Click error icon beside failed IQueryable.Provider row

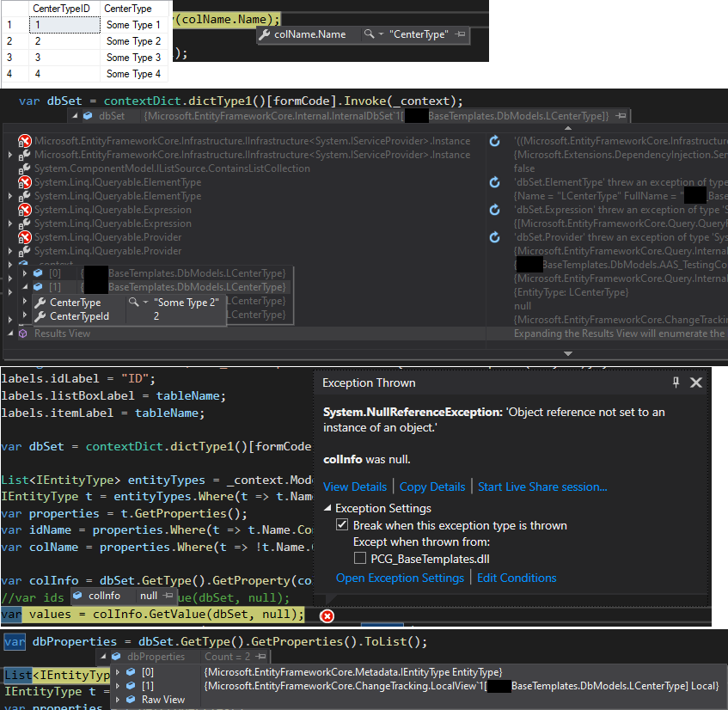point(25,237)
